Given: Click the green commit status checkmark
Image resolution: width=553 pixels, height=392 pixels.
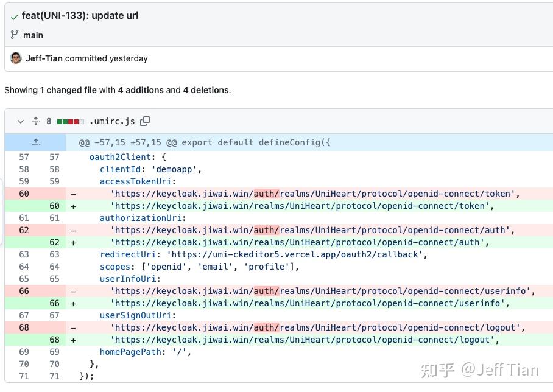Looking at the screenshot, I should coord(15,15).
